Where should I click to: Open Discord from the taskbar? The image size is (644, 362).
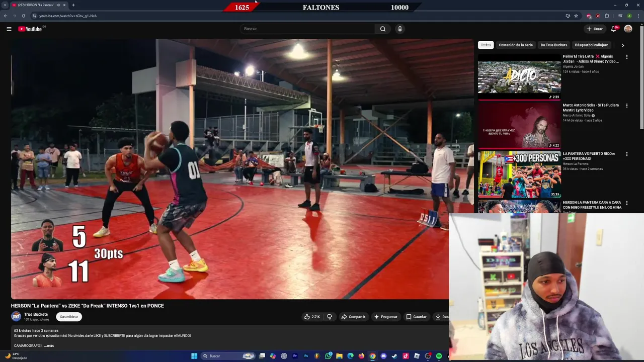[x=383, y=356]
